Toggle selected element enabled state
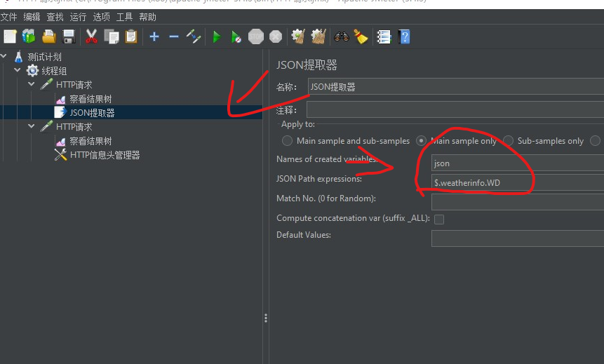Viewport: 604px width, 364px height. [194, 37]
